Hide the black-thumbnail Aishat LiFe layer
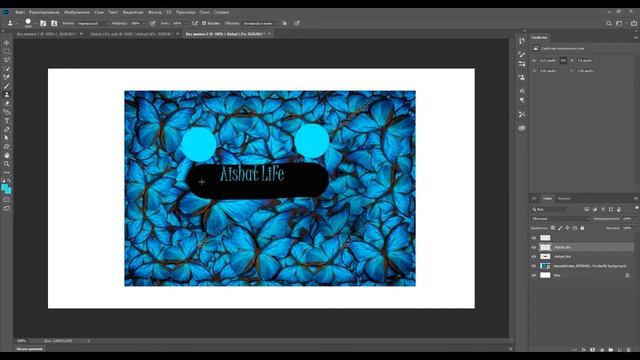This screenshot has height=360, width=640. pos(534,257)
